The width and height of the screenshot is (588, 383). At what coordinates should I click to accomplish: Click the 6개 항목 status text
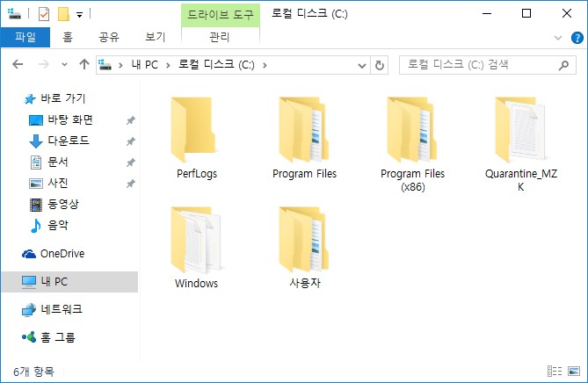coord(33,372)
